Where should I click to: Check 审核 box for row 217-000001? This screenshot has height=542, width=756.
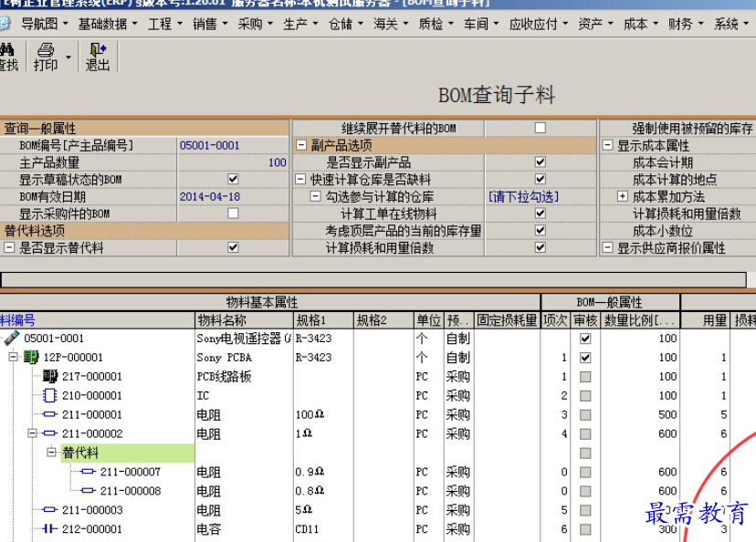tap(585, 376)
